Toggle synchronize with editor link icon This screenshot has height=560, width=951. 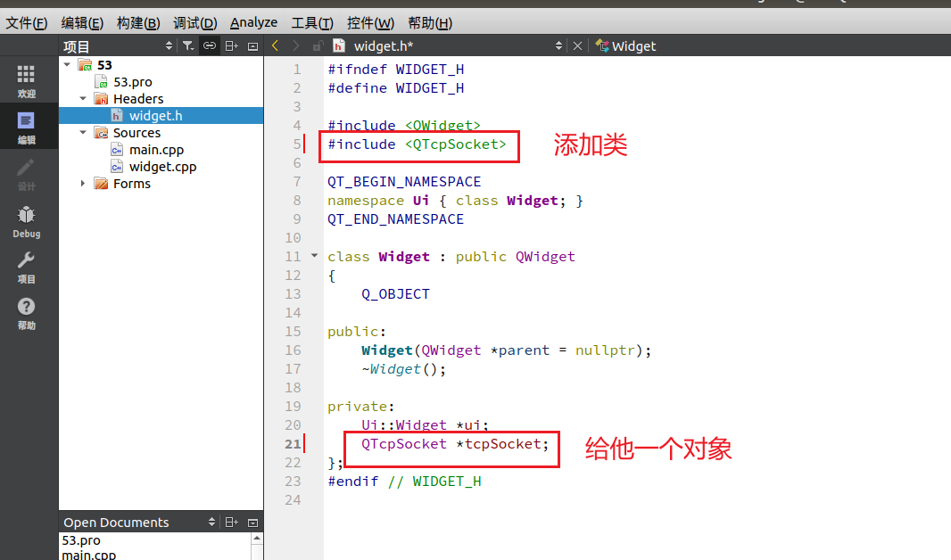[x=210, y=46]
